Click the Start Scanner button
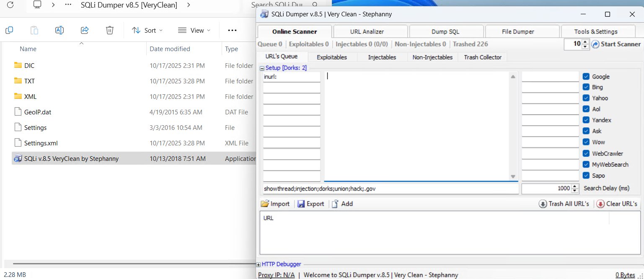This screenshot has width=644, height=279. 616,44
